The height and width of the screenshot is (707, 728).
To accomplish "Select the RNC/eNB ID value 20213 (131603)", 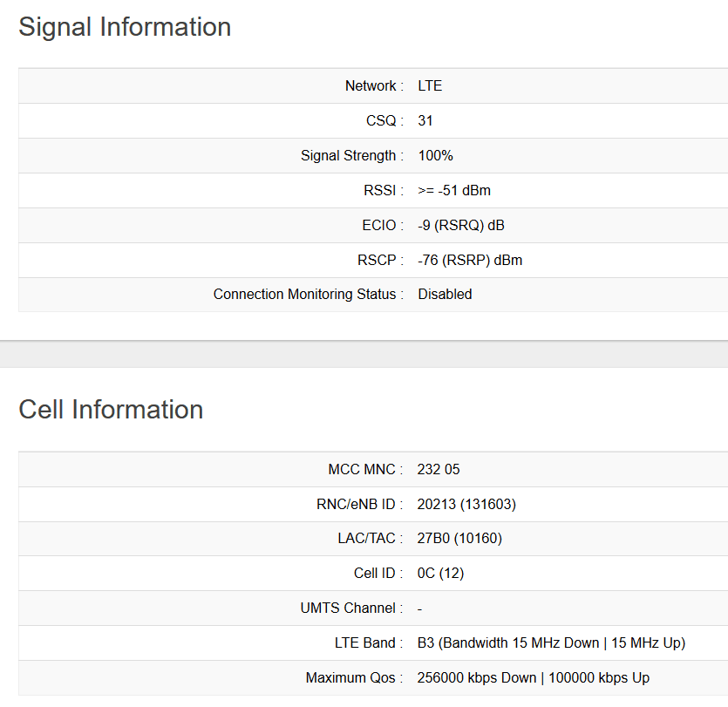I will coord(467,504).
